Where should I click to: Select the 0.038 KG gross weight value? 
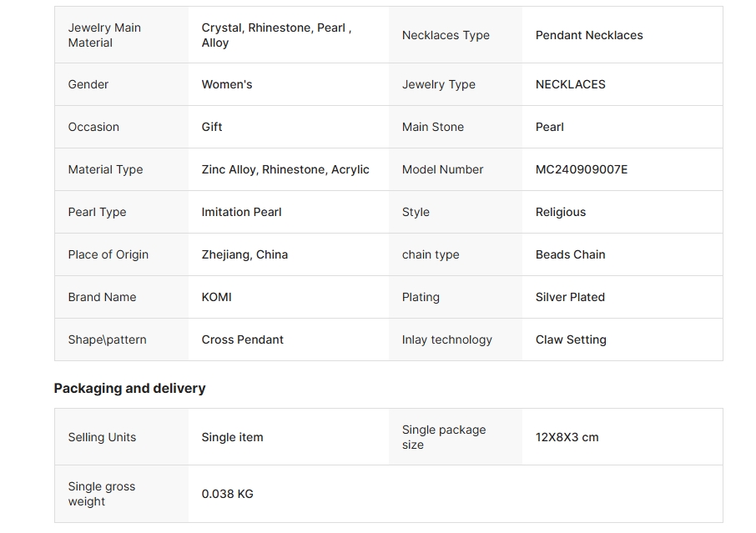pyautogui.click(x=227, y=494)
